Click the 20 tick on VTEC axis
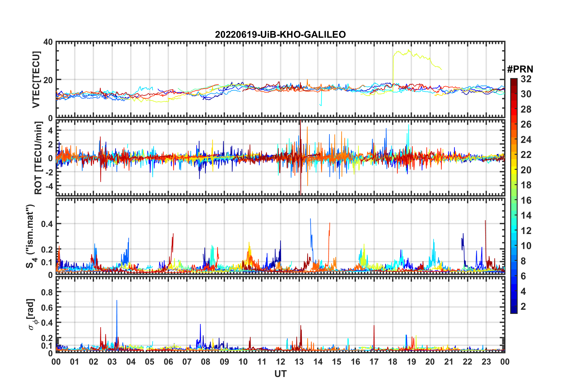This screenshot has height=392, width=561. click(x=48, y=80)
